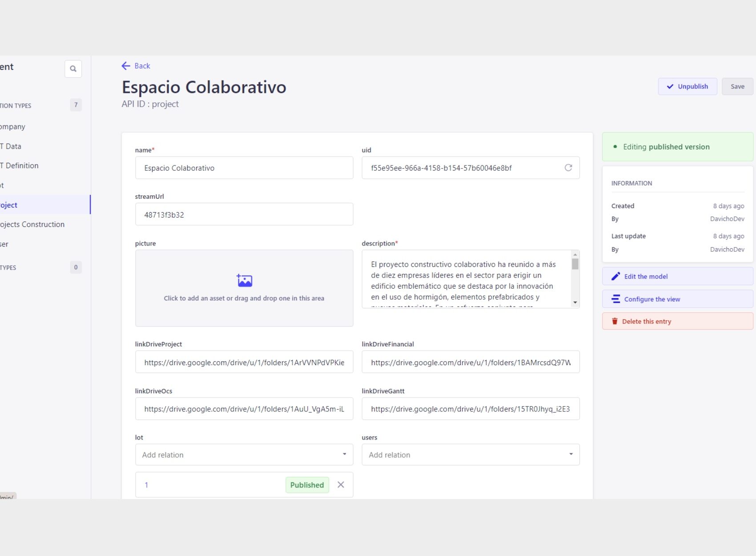Focus the name field Espacio Colaborativo

point(244,168)
